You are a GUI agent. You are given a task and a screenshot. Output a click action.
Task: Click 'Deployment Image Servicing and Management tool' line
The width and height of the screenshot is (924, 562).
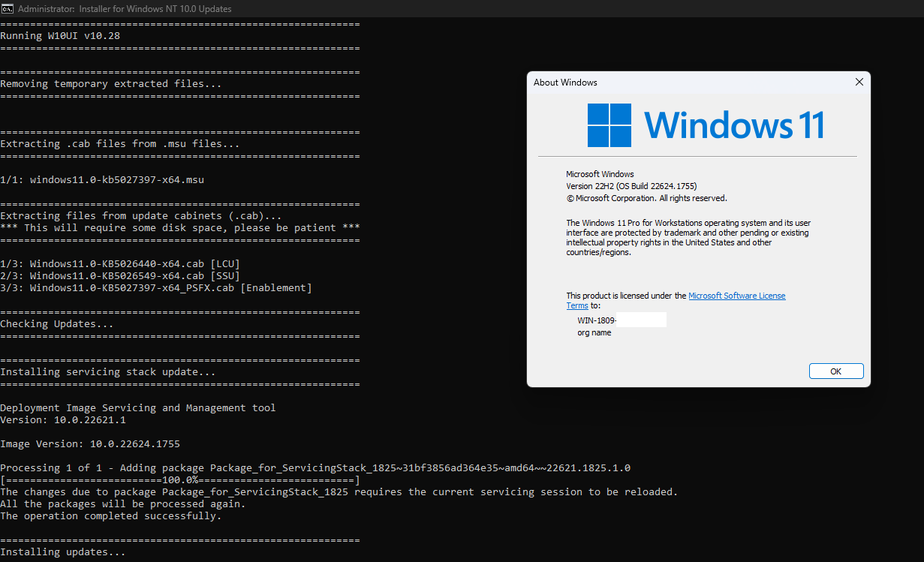pos(138,408)
